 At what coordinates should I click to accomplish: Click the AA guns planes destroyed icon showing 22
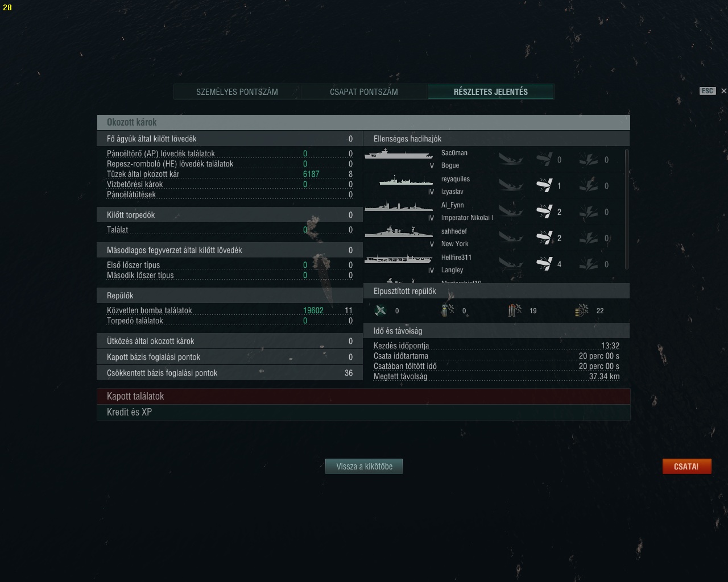tap(581, 310)
